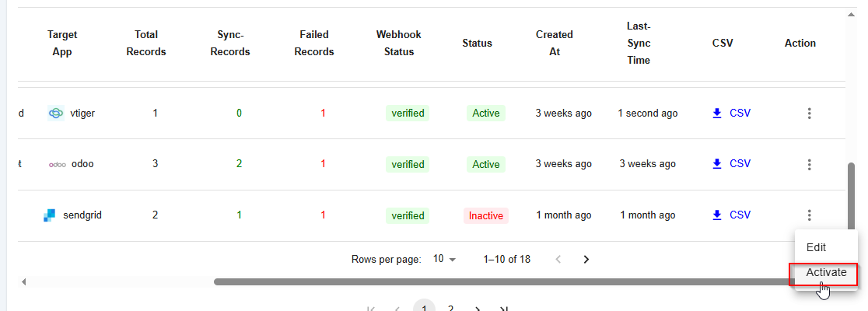The height and width of the screenshot is (311, 868).
Task: Click the left arrow of horizontal scrollbar
Action: pyautogui.click(x=23, y=281)
